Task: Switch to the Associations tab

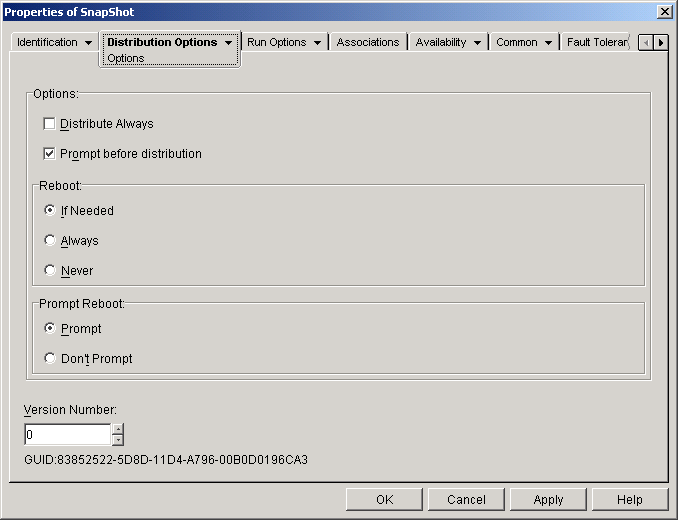Action: [368, 43]
